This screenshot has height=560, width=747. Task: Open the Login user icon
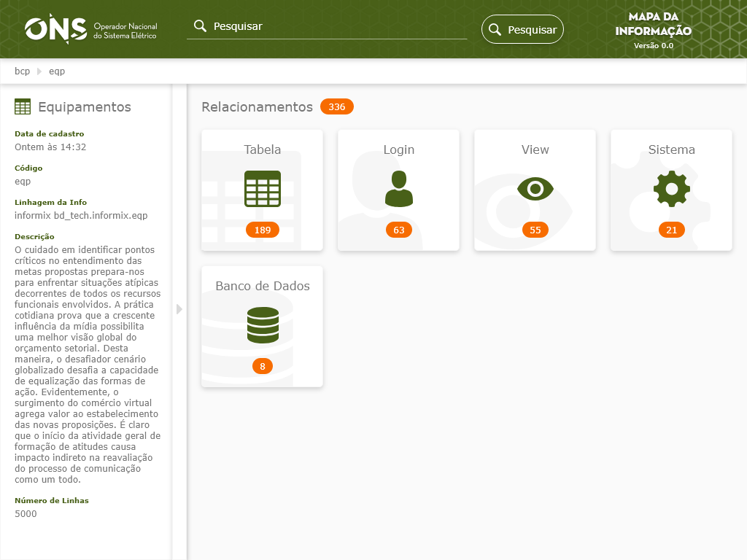point(399,189)
